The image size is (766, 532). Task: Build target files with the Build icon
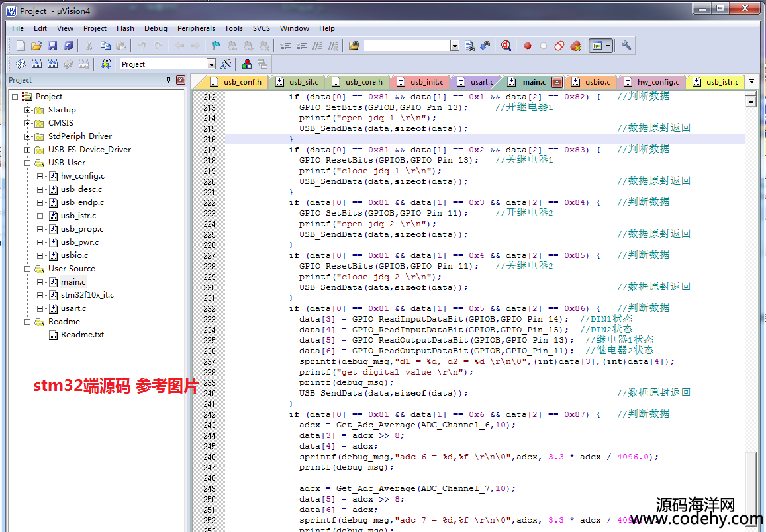click(x=36, y=64)
